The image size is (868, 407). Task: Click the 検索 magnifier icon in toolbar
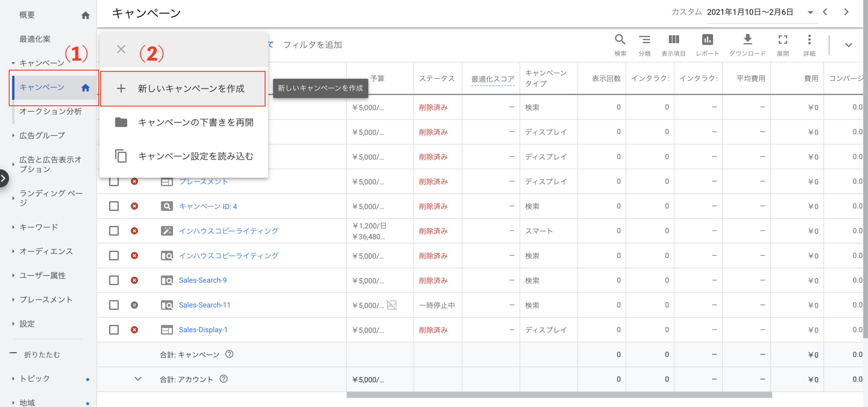coord(620,40)
